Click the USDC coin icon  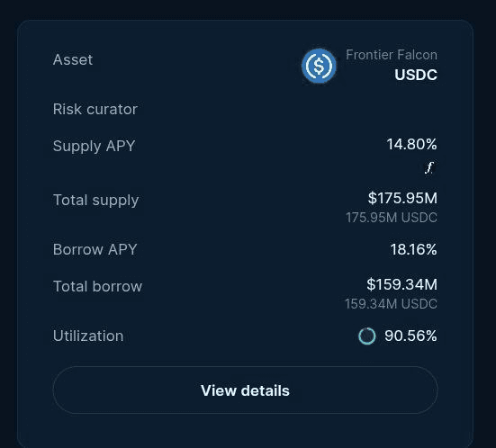tap(319, 66)
